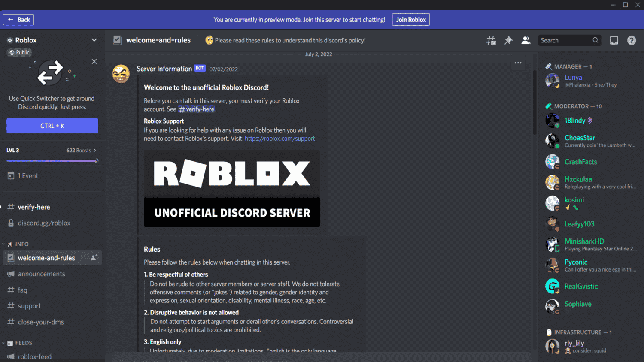The image size is (644, 362).
Task: Click the server boost progress bar
Action: pyautogui.click(x=52, y=161)
